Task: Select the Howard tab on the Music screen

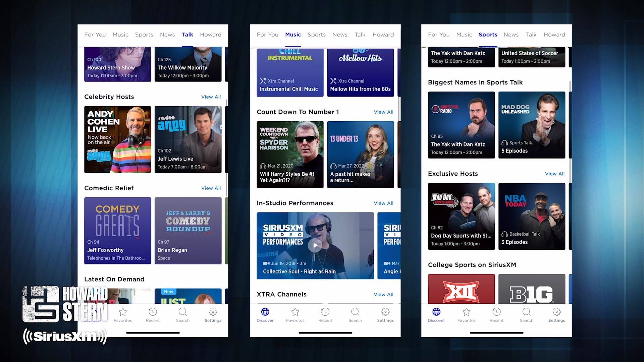Action: tap(383, 35)
